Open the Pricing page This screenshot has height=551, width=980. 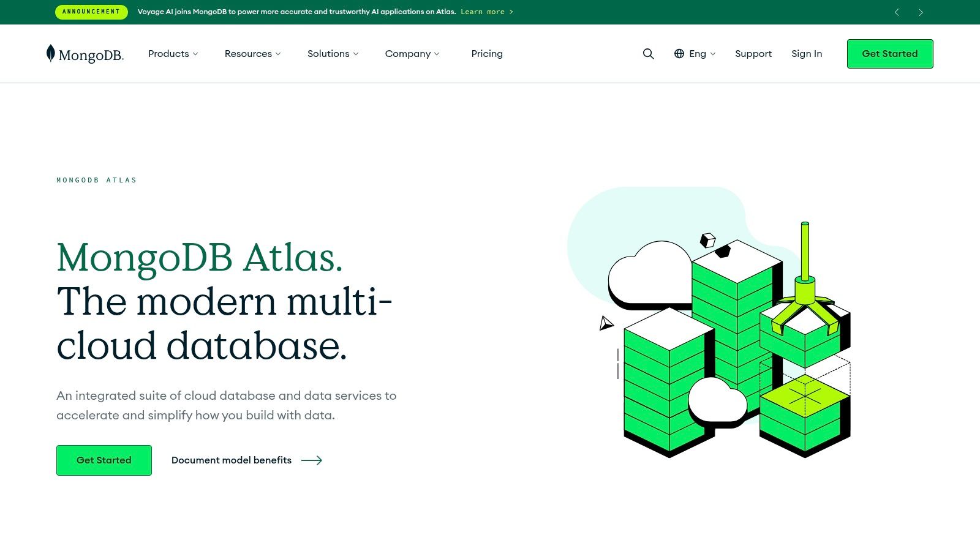click(487, 54)
